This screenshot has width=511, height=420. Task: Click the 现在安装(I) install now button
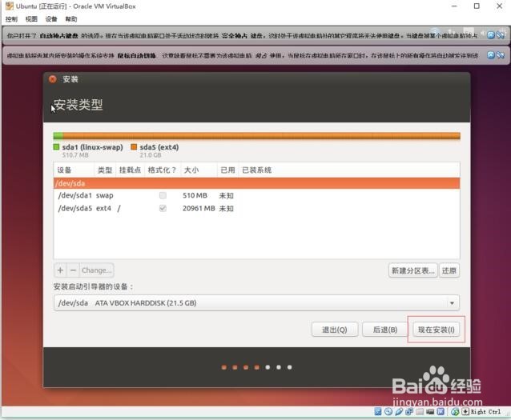pos(436,330)
